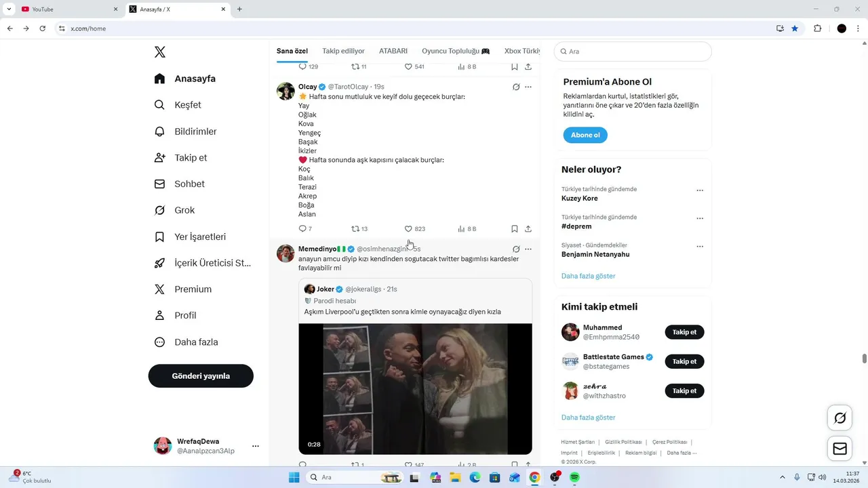Open Spotify from taskbar
Image resolution: width=868 pixels, height=488 pixels.
point(574,477)
